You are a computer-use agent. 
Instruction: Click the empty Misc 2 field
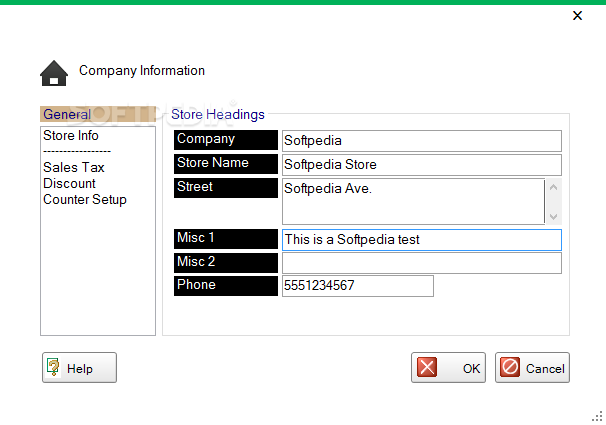[x=422, y=263]
